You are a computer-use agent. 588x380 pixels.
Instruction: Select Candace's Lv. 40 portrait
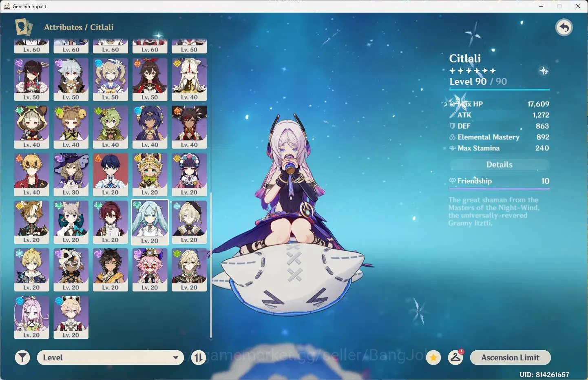[x=150, y=127]
